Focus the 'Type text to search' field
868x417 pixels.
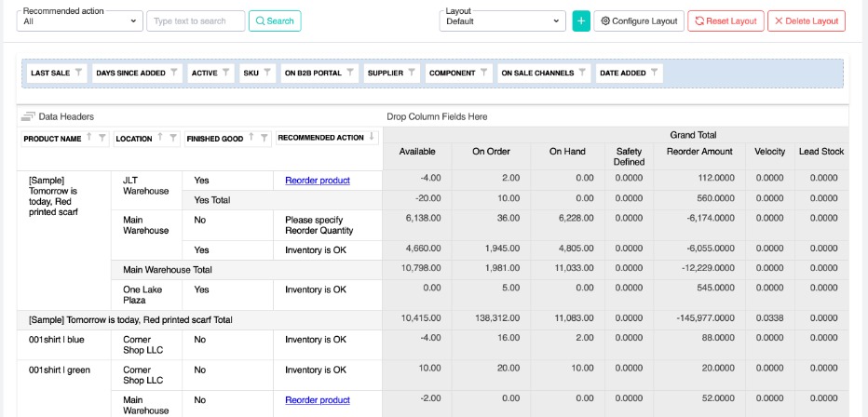click(x=196, y=20)
